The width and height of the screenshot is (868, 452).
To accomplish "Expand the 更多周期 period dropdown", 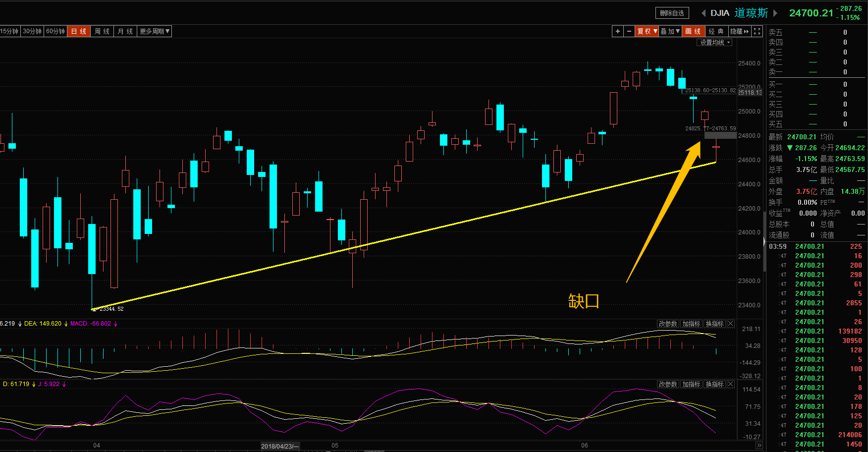I will point(155,31).
